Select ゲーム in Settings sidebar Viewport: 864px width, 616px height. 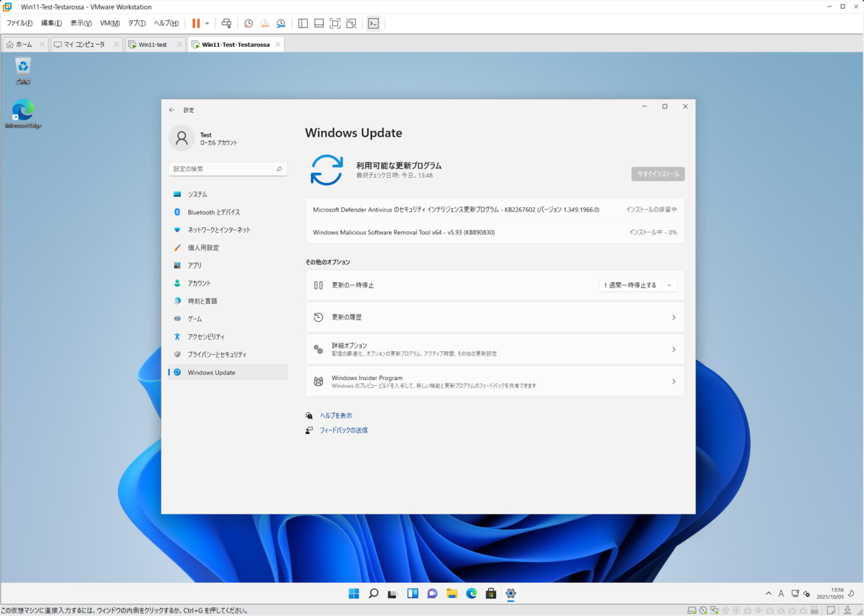click(x=228, y=319)
